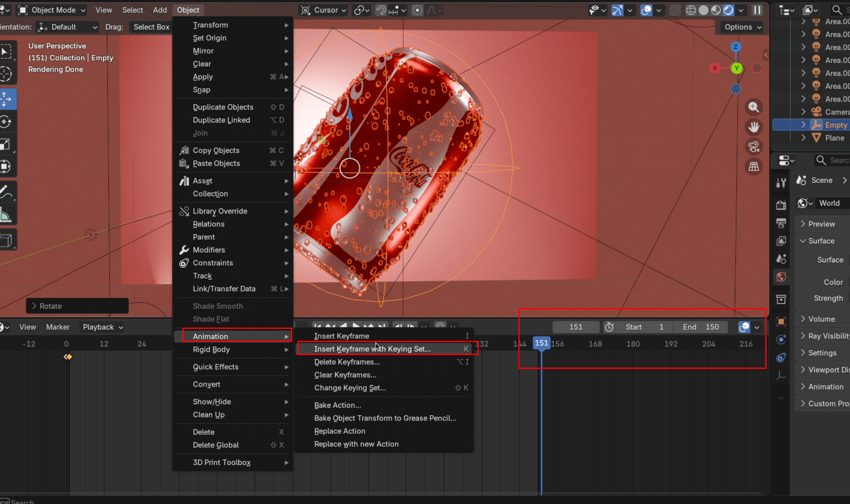The image size is (850, 504).
Task: Open the Physics properties tab
Action: tap(781, 339)
